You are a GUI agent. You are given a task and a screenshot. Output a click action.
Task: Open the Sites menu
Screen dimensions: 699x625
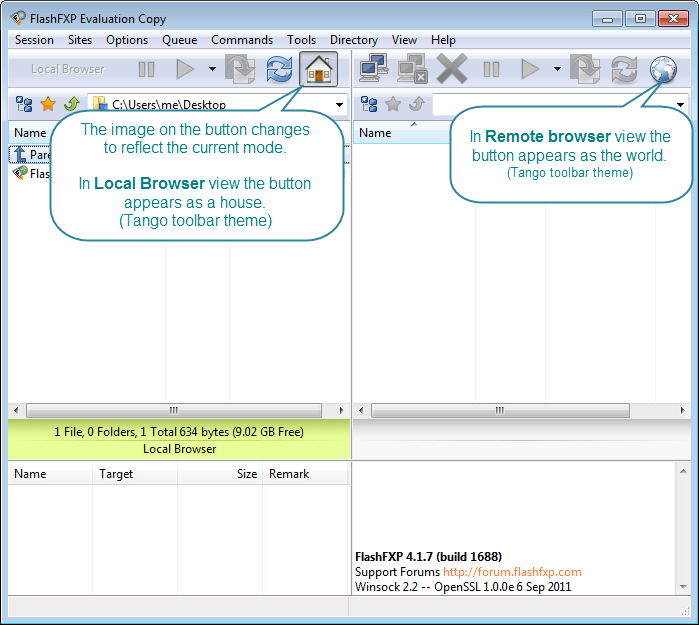(80, 40)
